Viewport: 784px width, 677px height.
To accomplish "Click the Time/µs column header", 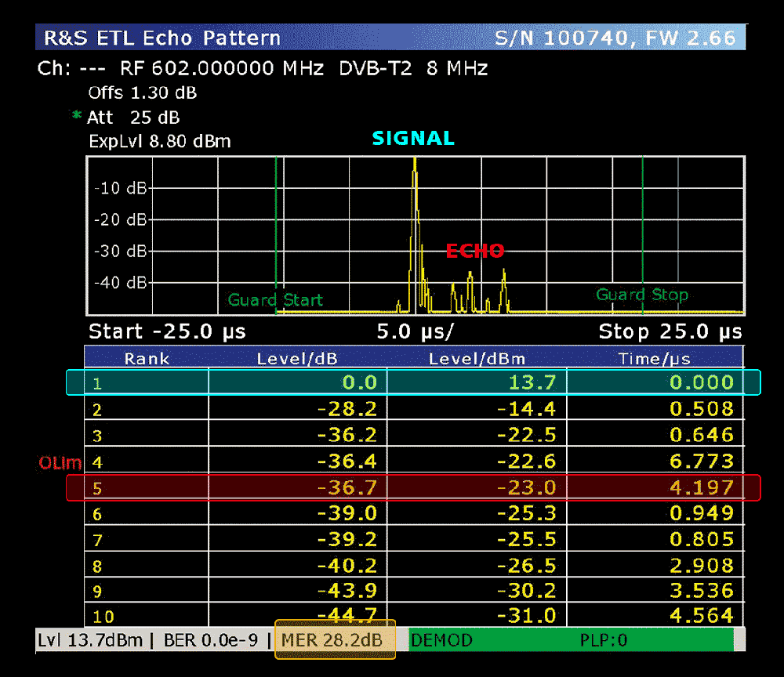I will coord(654,359).
